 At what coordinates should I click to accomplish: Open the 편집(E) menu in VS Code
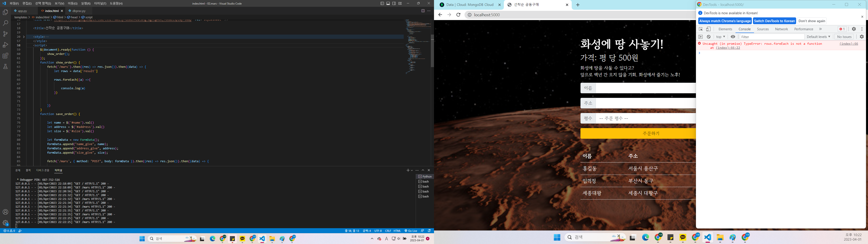(x=27, y=3)
